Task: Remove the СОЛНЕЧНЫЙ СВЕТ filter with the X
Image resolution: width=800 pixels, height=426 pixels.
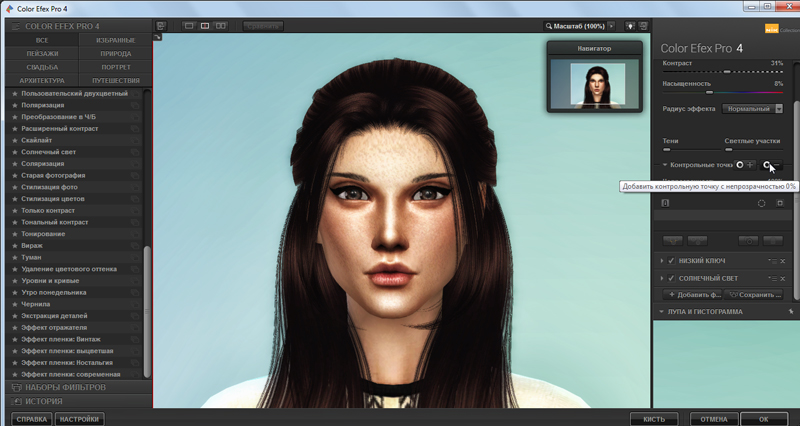Action: pyautogui.click(x=783, y=279)
